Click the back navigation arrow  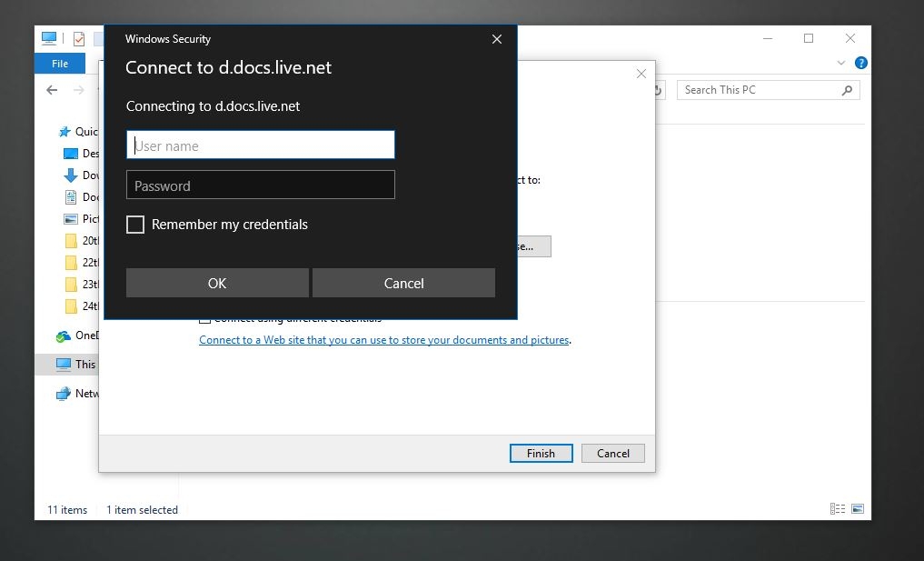pos(52,89)
